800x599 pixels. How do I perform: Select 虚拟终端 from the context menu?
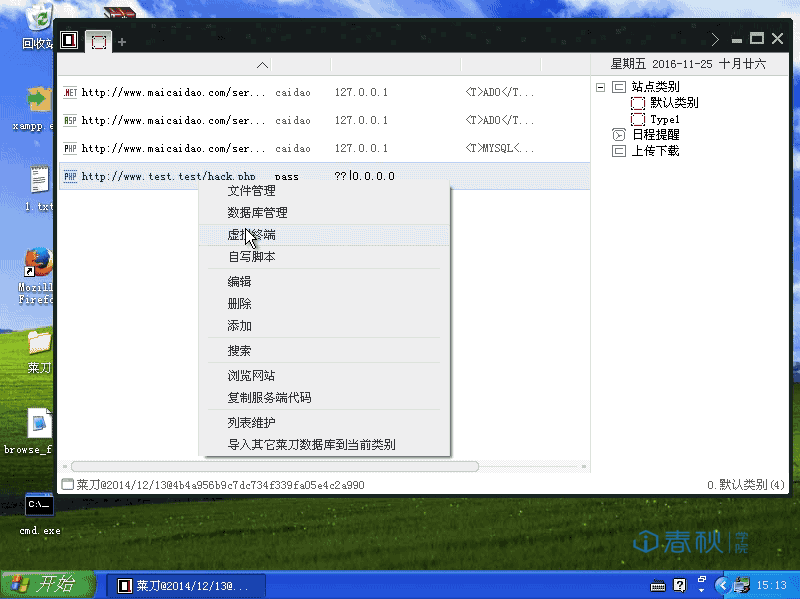(250, 235)
